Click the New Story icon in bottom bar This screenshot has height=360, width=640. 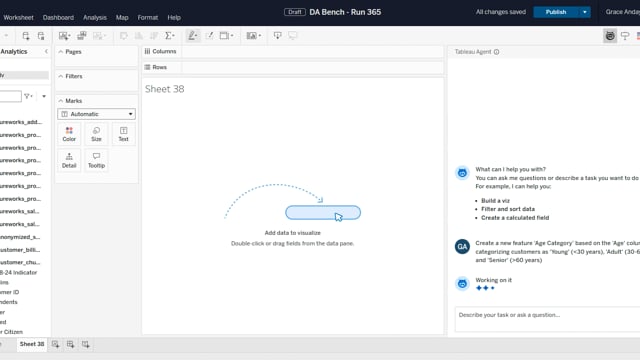(85, 344)
